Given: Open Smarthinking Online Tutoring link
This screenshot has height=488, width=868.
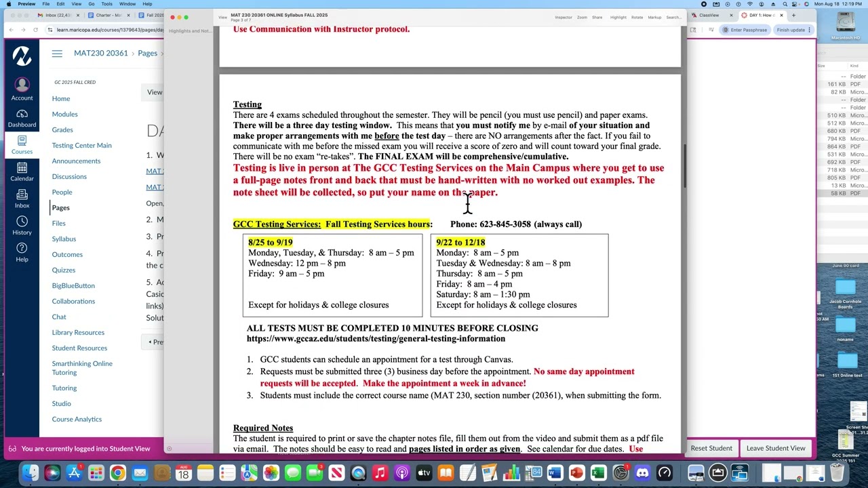Looking at the screenshot, I should pyautogui.click(x=82, y=368).
